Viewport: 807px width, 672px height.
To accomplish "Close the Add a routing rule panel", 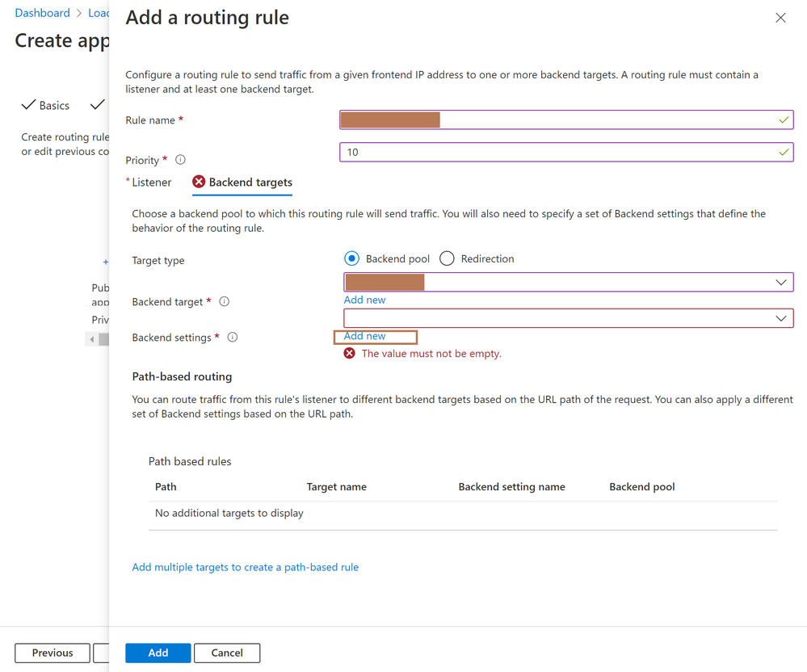I will 780,18.
